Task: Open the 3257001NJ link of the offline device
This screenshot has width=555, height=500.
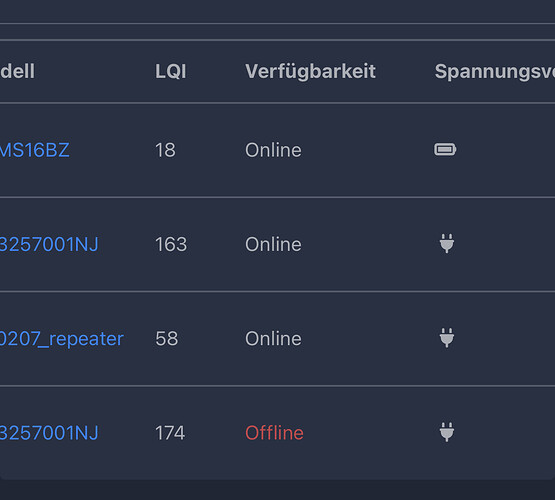Action: point(49,433)
